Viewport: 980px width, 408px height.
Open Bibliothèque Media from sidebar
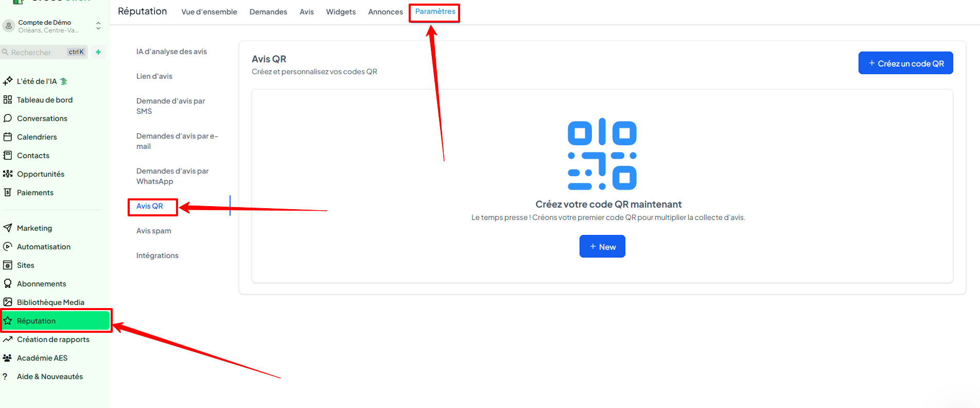pyautogui.click(x=50, y=302)
